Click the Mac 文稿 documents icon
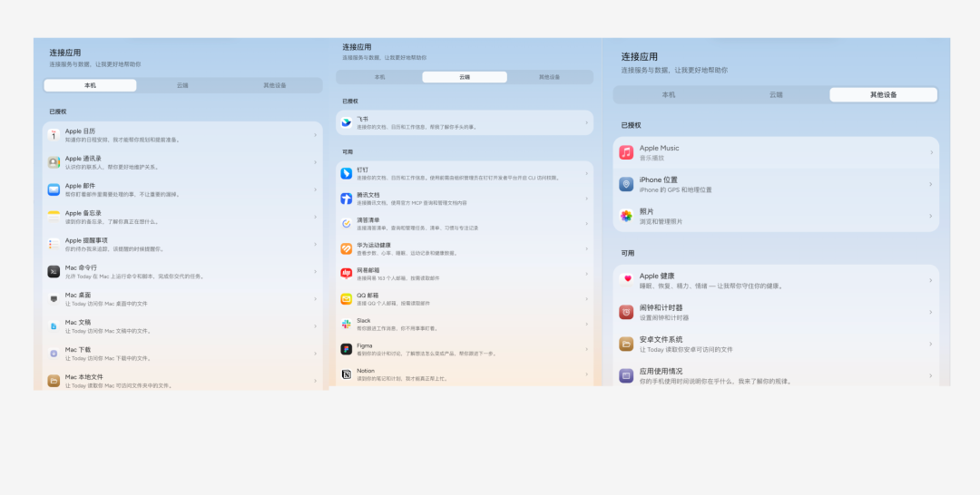Image resolution: width=980 pixels, height=495 pixels. [x=54, y=325]
